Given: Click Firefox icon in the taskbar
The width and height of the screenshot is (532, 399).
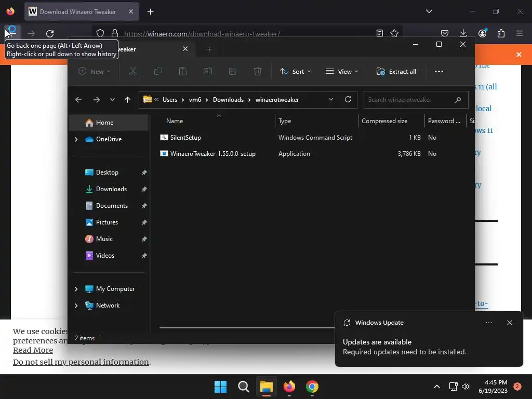Looking at the screenshot, I should 289,387.
